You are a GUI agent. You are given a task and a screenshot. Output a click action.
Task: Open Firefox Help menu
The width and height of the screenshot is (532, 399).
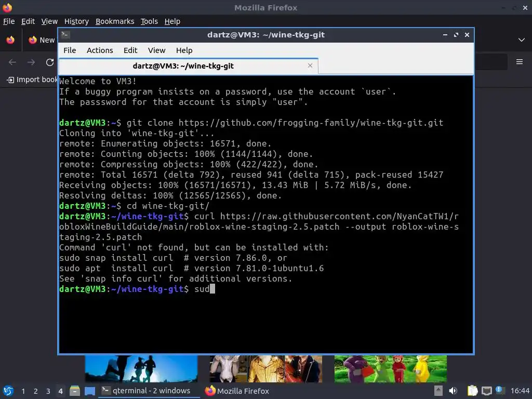point(172,21)
